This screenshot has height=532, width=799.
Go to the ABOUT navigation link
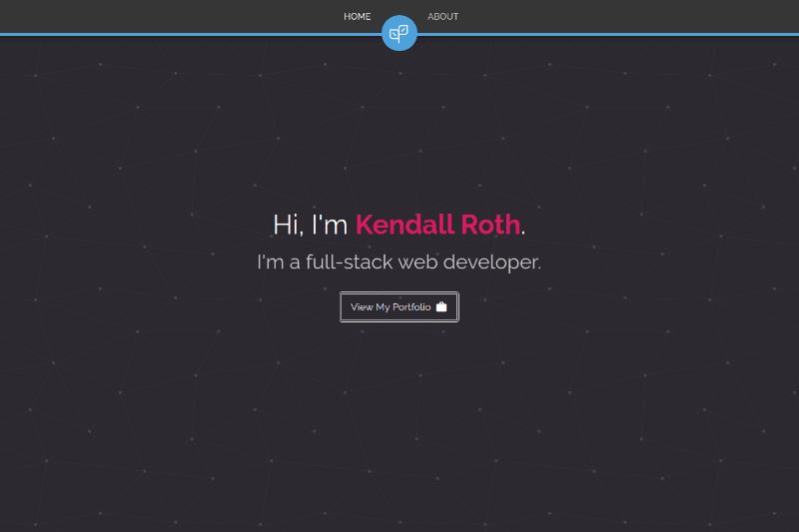tap(442, 16)
